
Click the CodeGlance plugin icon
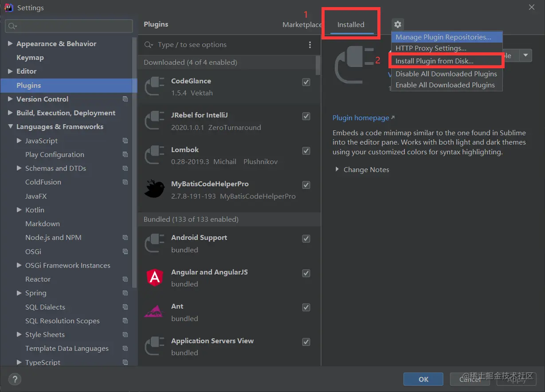click(x=154, y=86)
